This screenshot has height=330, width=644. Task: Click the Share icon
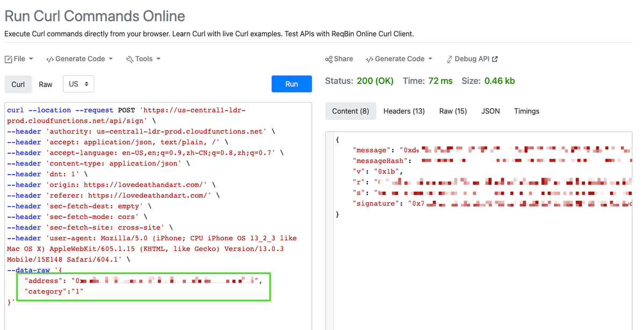(x=329, y=59)
